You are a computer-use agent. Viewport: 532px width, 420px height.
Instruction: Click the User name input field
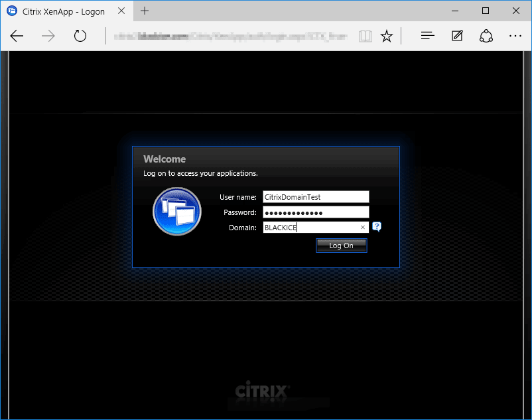(315, 197)
